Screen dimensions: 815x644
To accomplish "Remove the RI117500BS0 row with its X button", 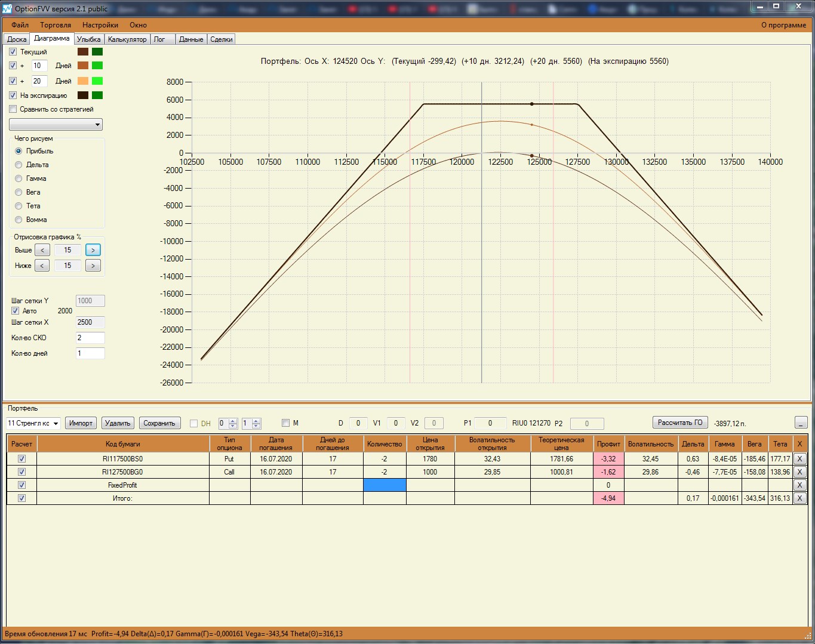I will (x=799, y=459).
